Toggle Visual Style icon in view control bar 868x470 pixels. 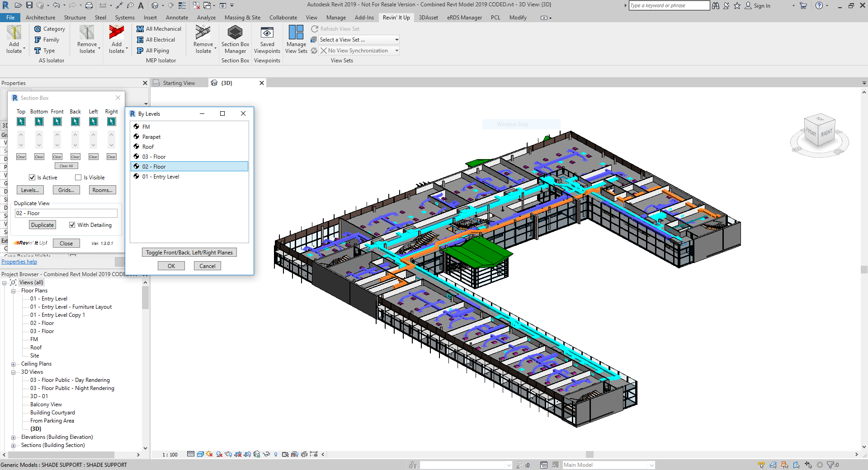[x=200, y=454]
